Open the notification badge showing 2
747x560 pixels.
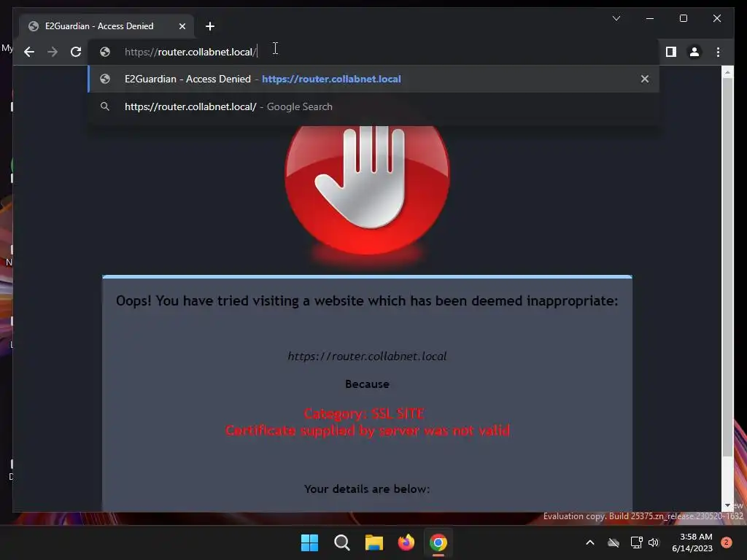coord(727,542)
